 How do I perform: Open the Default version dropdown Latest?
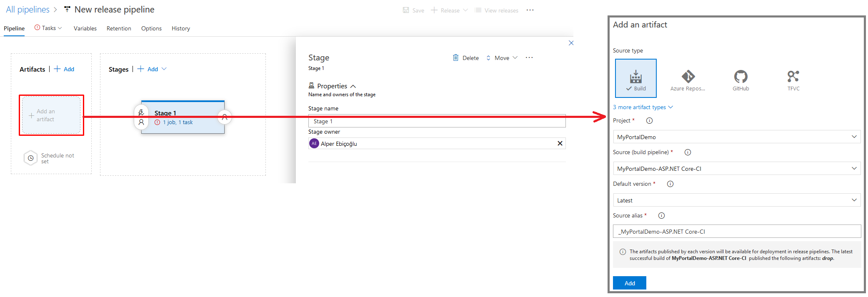pos(737,200)
